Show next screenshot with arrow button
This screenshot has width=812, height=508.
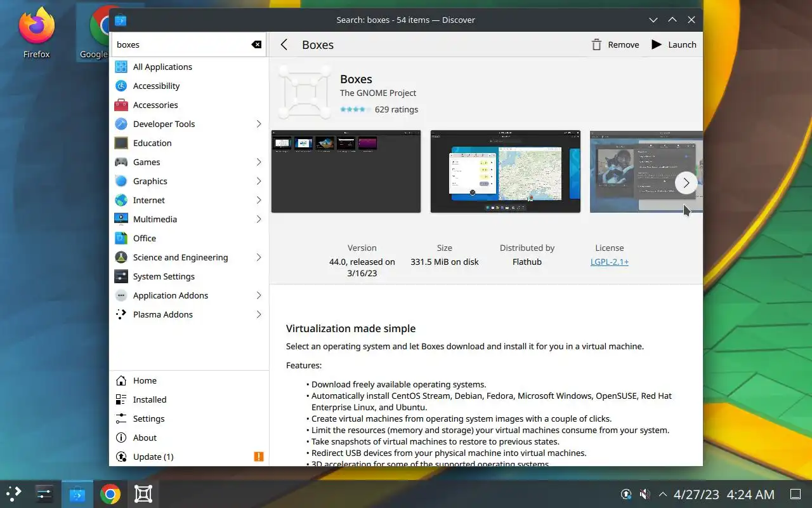[686, 183]
